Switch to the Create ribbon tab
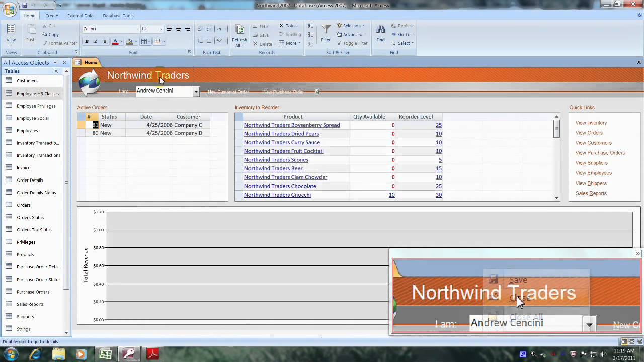 tap(51, 16)
